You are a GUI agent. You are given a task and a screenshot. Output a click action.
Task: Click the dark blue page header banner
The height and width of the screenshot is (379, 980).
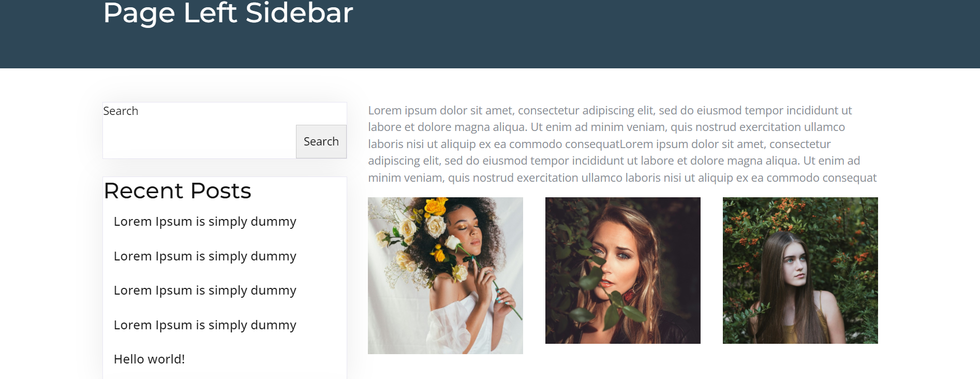pyautogui.click(x=490, y=34)
